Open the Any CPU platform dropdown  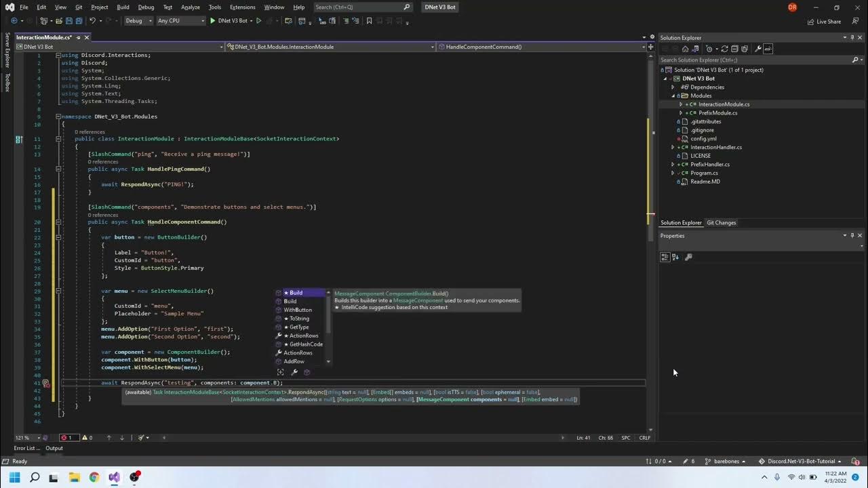pos(180,21)
